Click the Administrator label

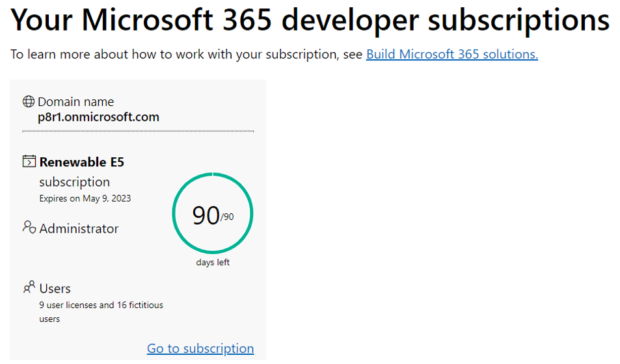coord(79,228)
